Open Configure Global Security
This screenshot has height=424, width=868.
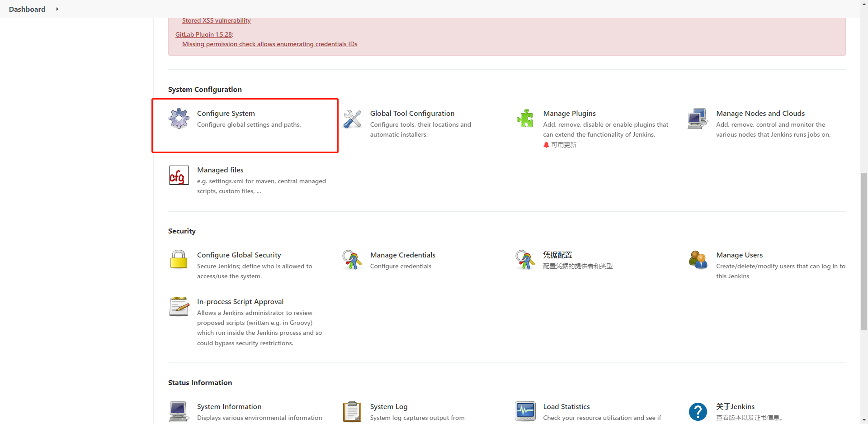point(239,255)
